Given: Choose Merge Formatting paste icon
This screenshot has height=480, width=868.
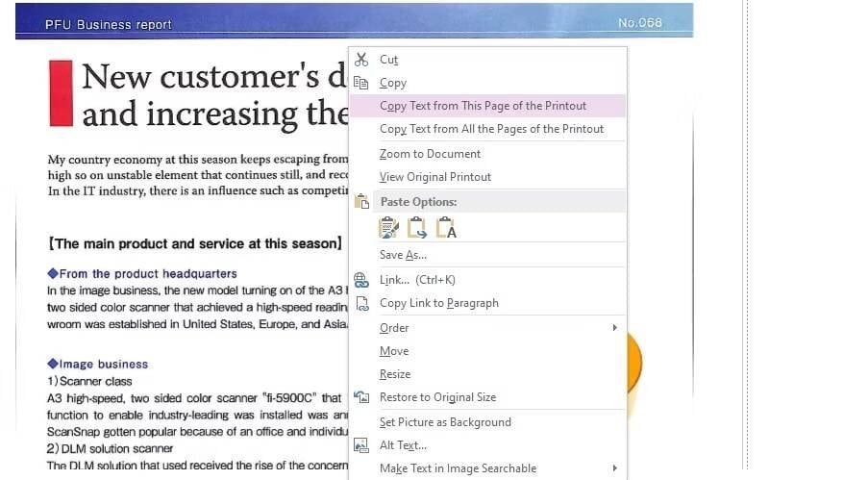Looking at the screenshot, I should (x=417, y=228).
